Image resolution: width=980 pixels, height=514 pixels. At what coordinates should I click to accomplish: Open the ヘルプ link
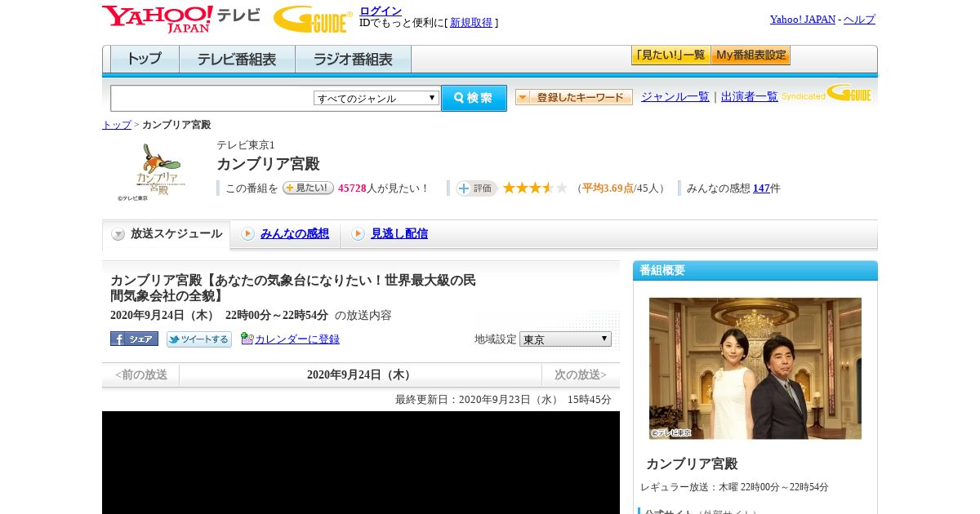tap(859, 19)
